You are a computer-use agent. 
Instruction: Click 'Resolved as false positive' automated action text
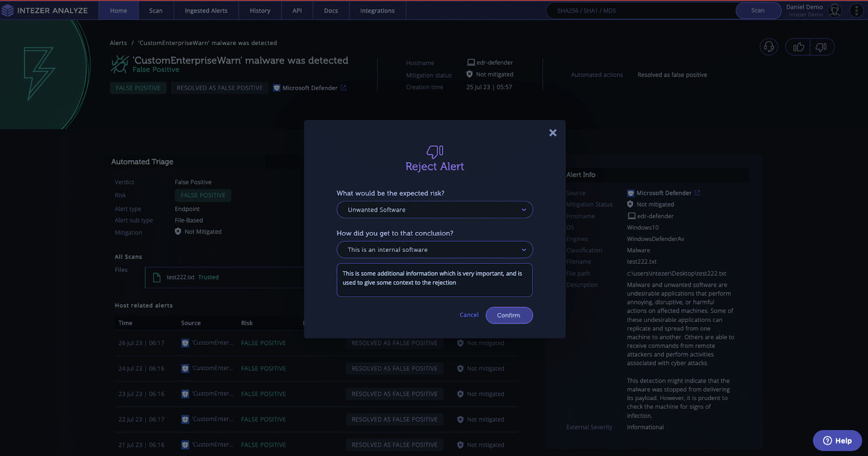pos(672,75)
